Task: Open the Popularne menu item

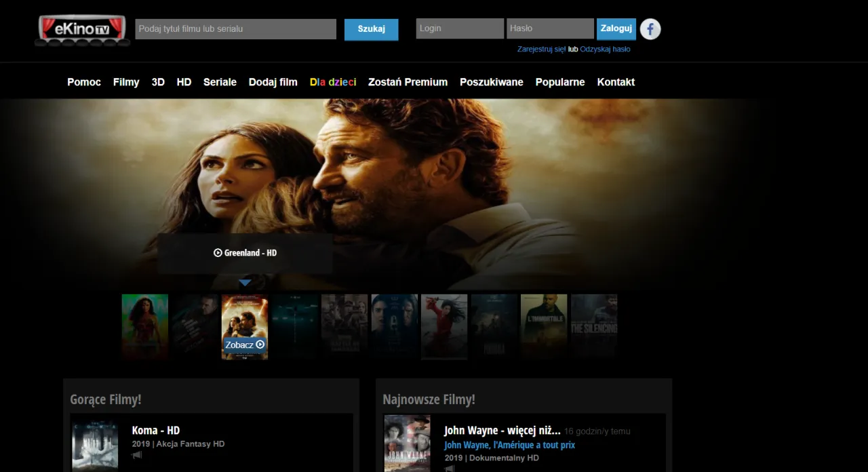Action: (x=560, y=82)
